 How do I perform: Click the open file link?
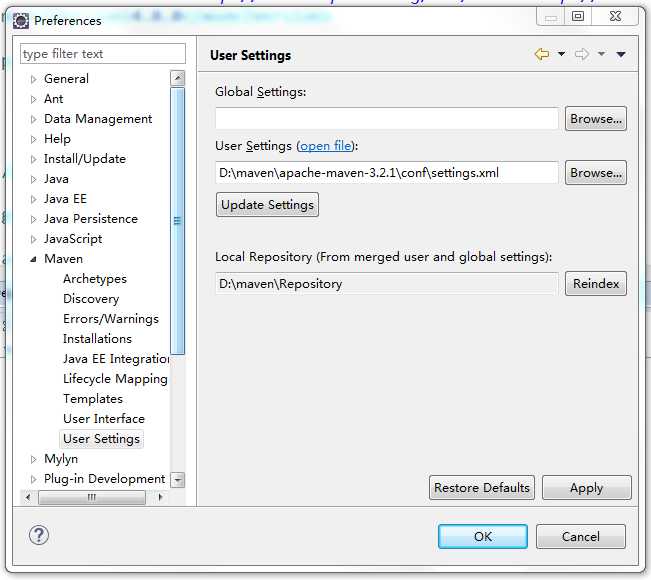point(326,146)
